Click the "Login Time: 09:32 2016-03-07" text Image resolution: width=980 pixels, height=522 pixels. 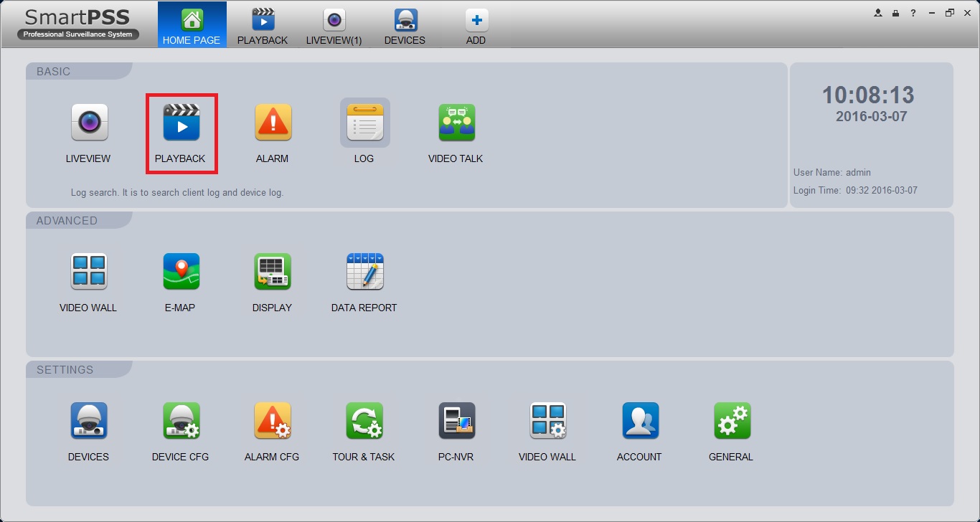tap(855, 191)
